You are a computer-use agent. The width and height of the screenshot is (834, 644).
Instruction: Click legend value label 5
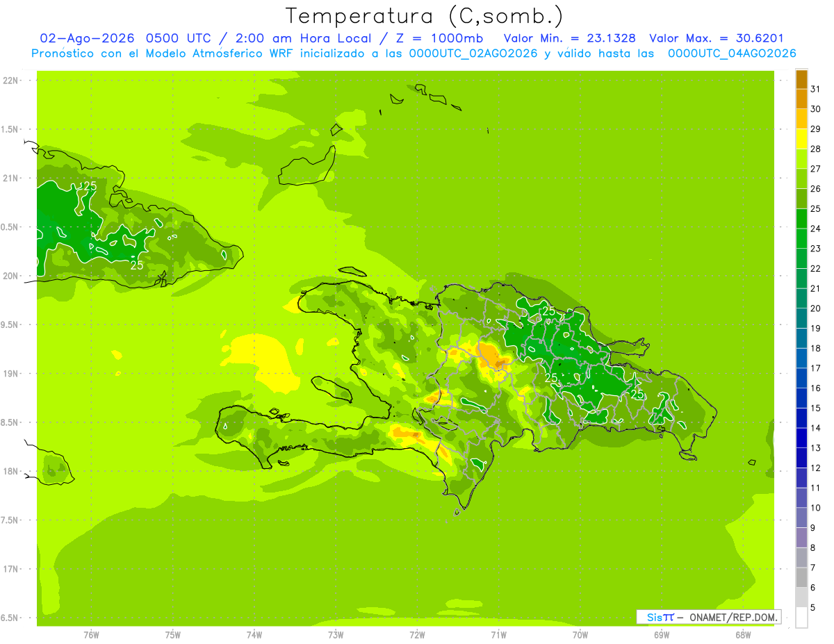click(x=813, y=607)
